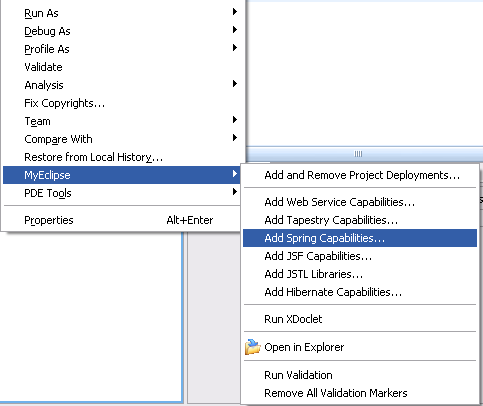The image size is (483, 406).
Task: Choose Add Web Service Capabilities
Action: tap(360, 202)
